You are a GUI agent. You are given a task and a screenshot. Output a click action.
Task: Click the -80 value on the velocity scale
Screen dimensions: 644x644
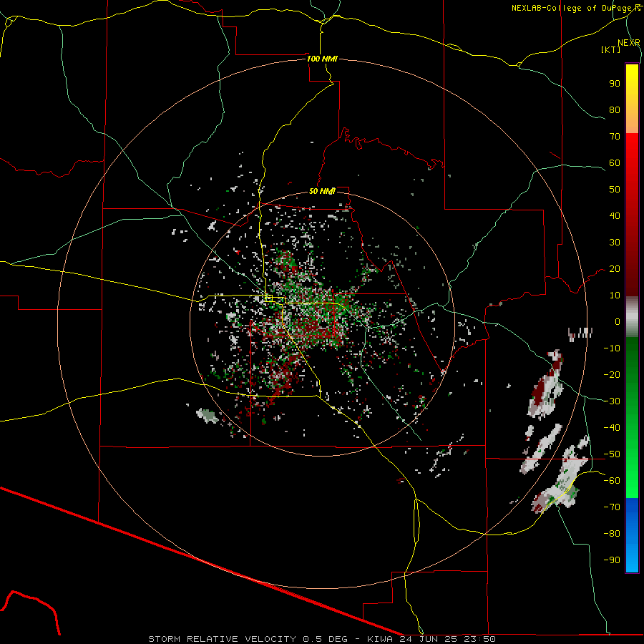click(612, 534)
